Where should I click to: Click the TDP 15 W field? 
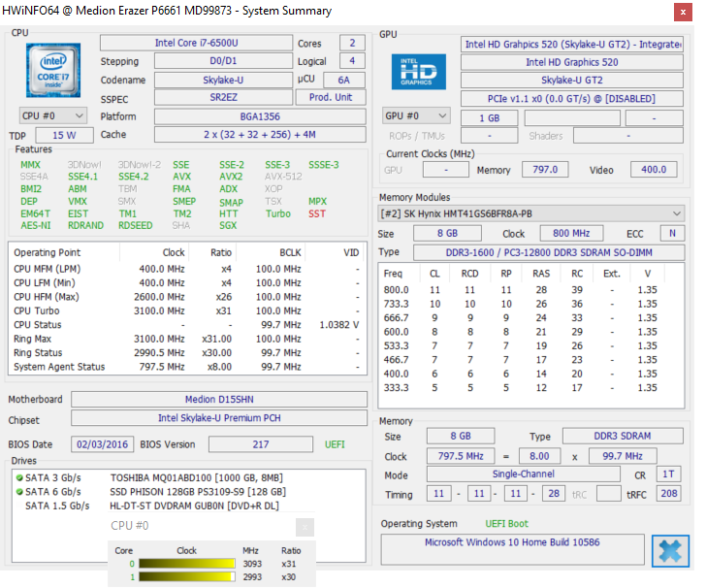pos(64,135)
